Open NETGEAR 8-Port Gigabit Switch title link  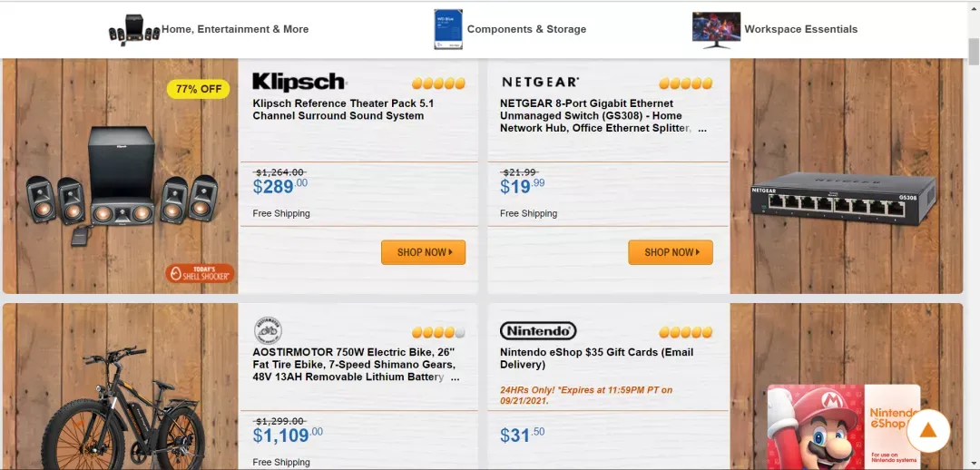(603, 115)
